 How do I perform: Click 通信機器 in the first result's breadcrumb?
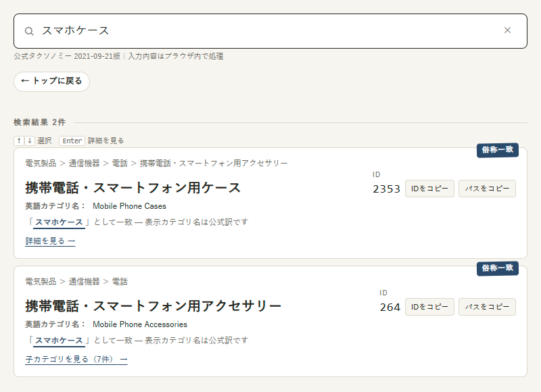pos(84,164)
